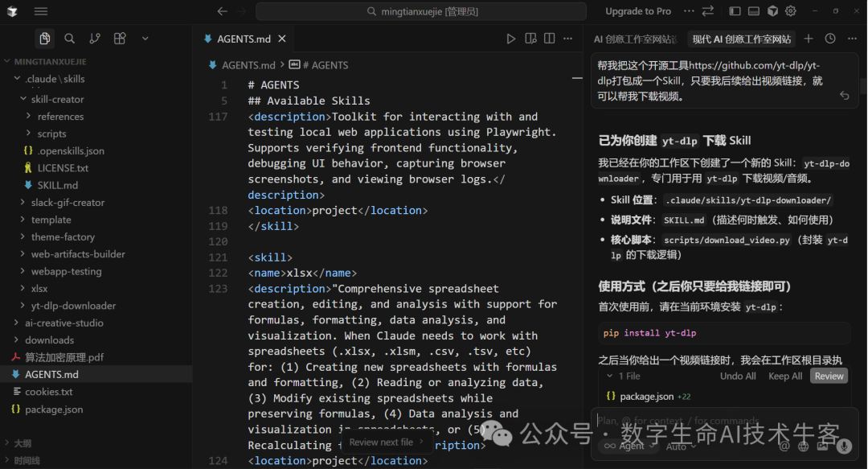Click inside the chat input field
The image size is (868, 469).
[715, 420]
